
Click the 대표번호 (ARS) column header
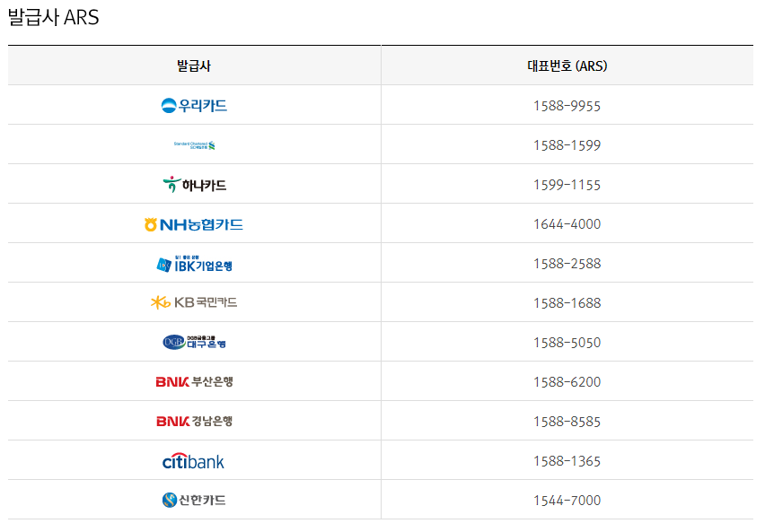(x=567, y=65)
